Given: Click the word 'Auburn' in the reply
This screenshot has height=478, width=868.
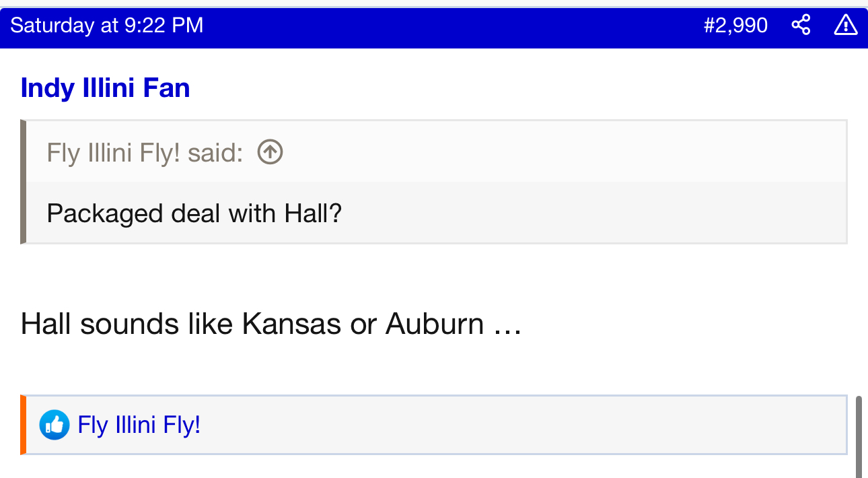Looking at the screenshot, I should click(435, 325).
